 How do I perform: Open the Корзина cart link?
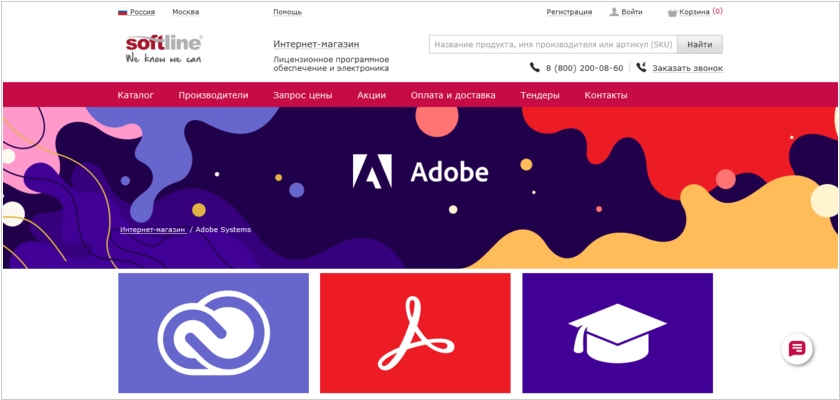point(694,12)
